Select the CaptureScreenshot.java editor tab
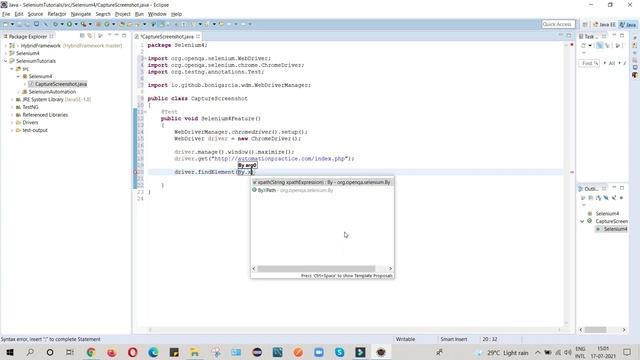640x360 pixels. pos(167,36)
